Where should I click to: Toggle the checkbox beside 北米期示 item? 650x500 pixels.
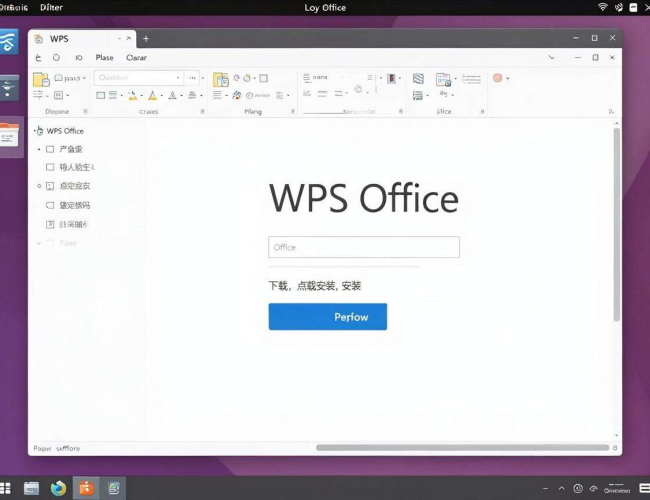(x=50, y=224)
